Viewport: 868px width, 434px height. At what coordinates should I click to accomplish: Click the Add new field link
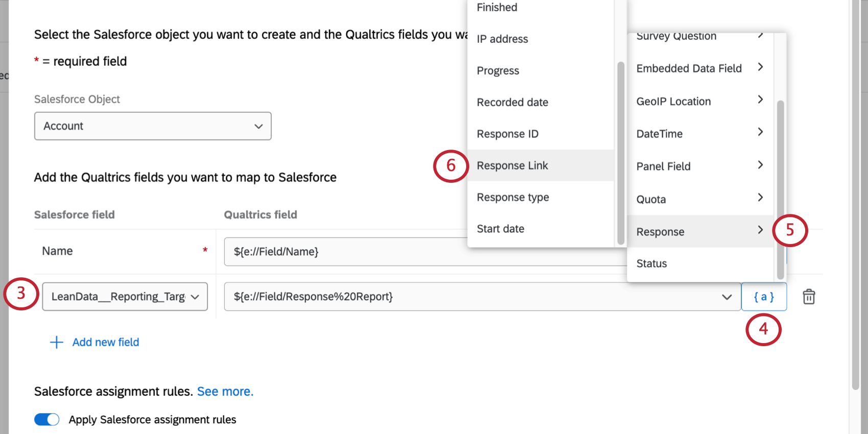(106, 342)
